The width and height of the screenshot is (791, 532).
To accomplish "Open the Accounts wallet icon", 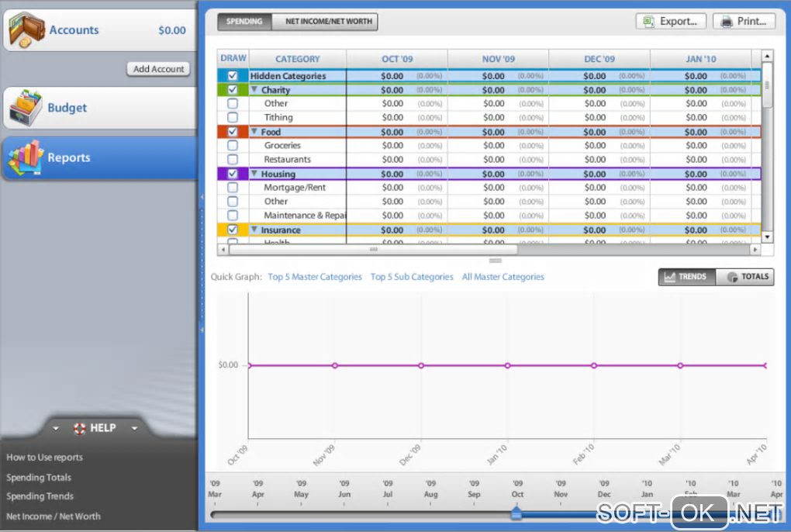I will tap(26, 30).
